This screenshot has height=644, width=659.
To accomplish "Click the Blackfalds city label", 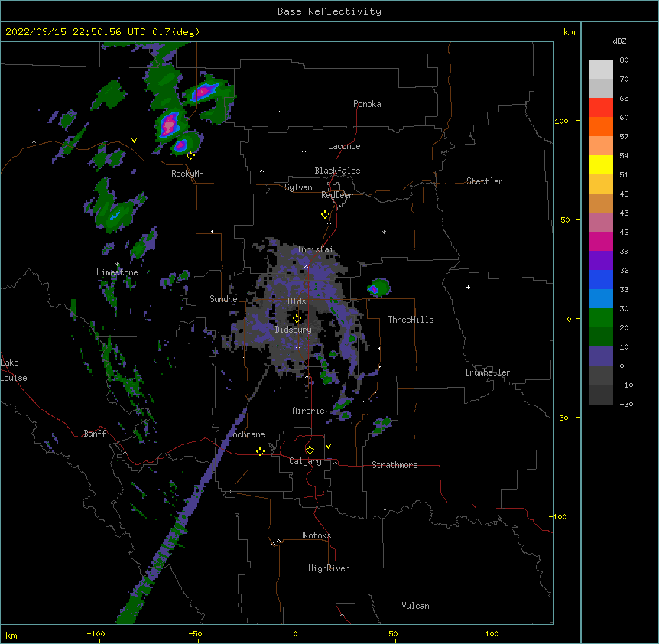I will pos(337,171).
